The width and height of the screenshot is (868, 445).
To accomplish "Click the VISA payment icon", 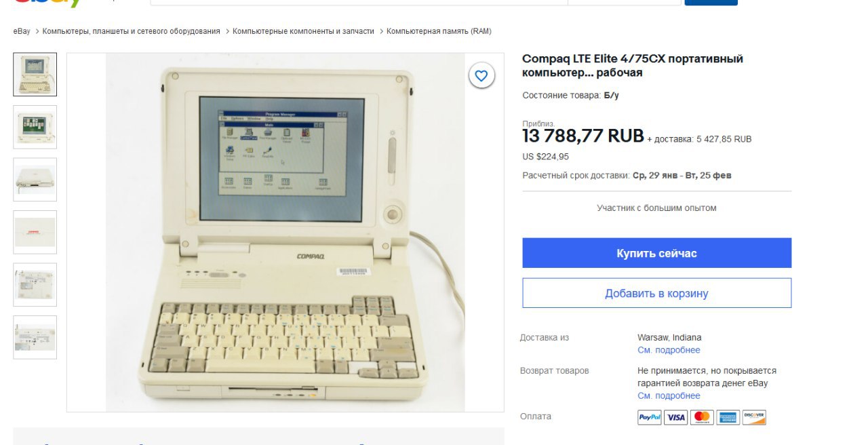I will coord(675,417).
